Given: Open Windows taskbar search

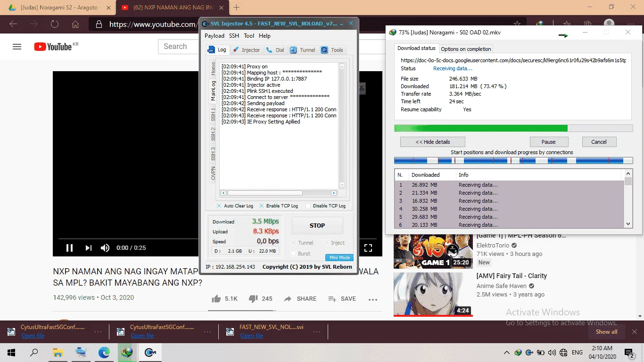Looking at the screenshot, I should 34,352.
